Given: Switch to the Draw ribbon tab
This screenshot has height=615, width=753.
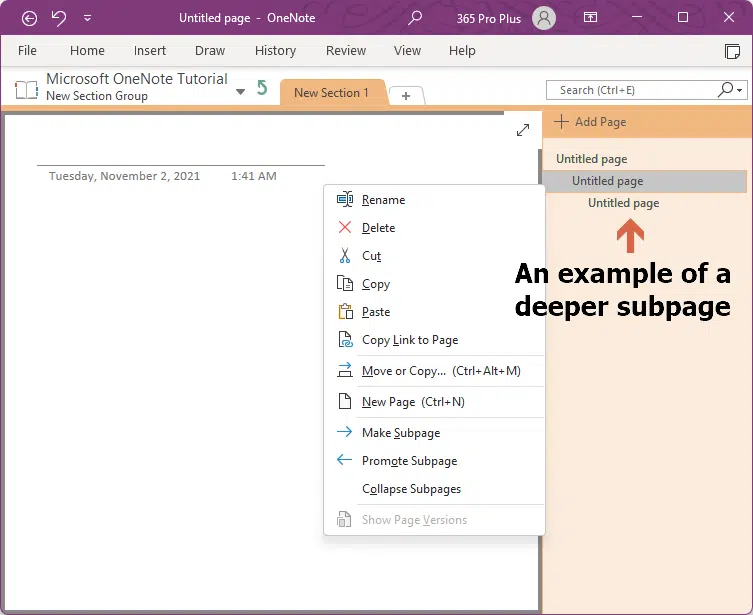Looking at the screenshot, I should (x=210, y=50).
